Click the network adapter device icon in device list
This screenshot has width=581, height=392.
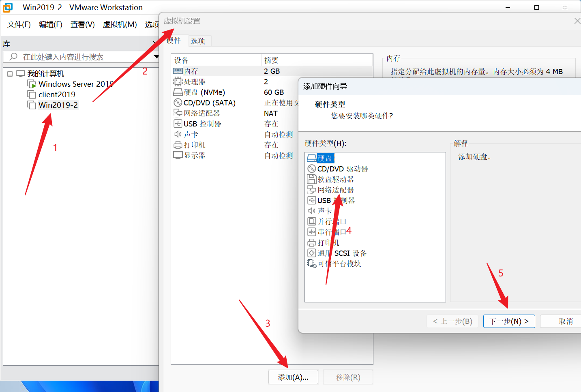click(x=178, y=113)
